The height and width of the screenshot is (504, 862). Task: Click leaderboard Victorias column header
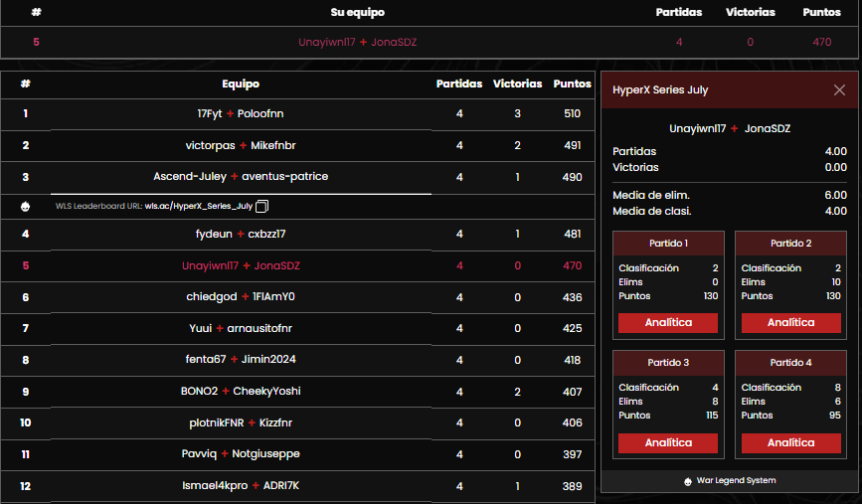coord(517,84)
